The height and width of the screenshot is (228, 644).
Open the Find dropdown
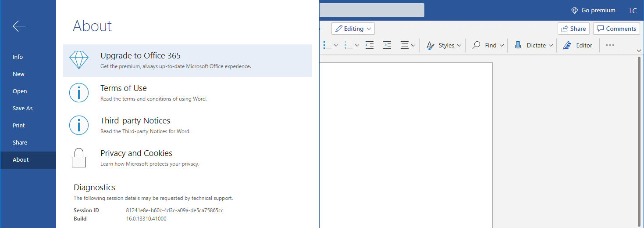[x=487, y=45]
